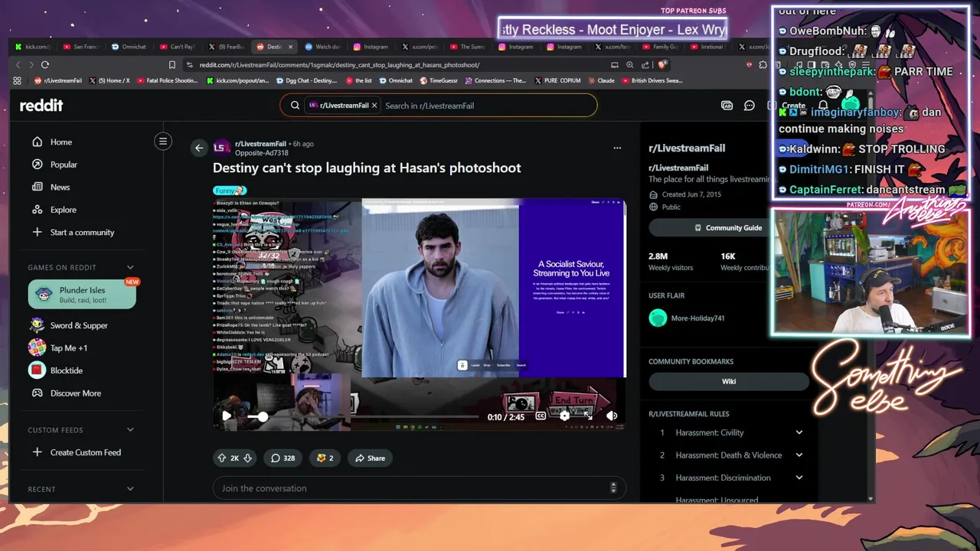This screenshot has width=980, height=551.
Task: Open the 328 comments
Action: (x=283, y=458)
